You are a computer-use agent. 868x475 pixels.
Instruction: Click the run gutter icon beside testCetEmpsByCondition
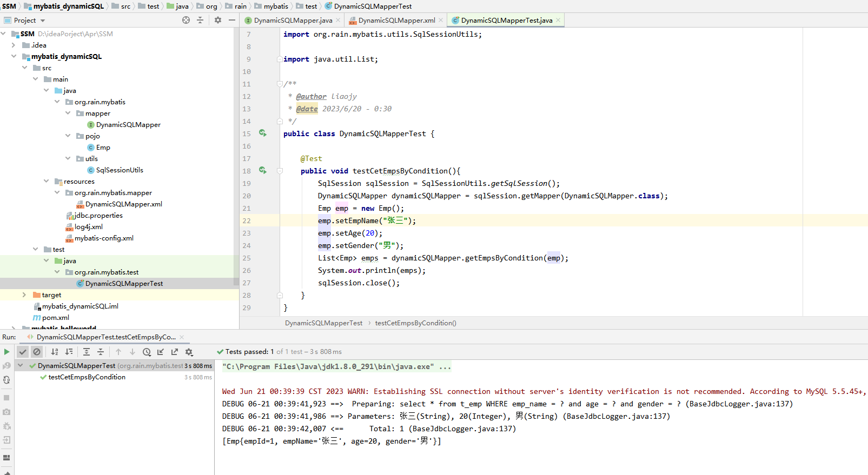click(263, 170)
